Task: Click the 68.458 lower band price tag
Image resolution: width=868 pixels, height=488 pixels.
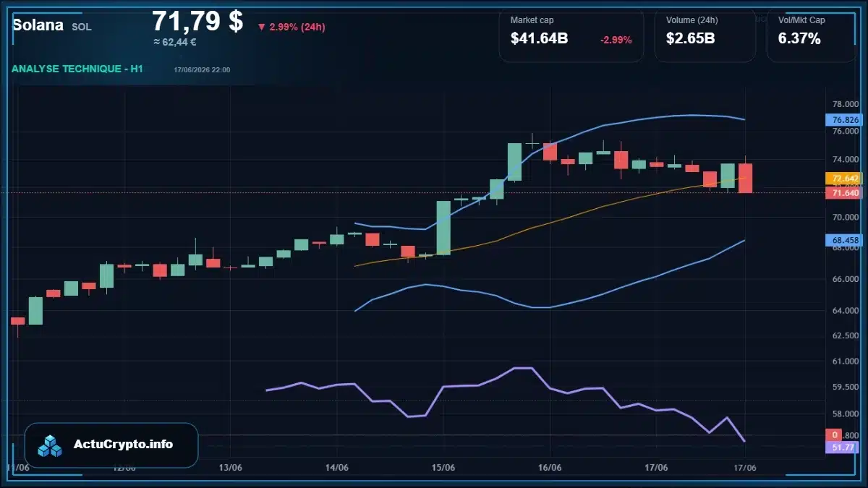Action: pyautogui.click(x=844, y=239)
